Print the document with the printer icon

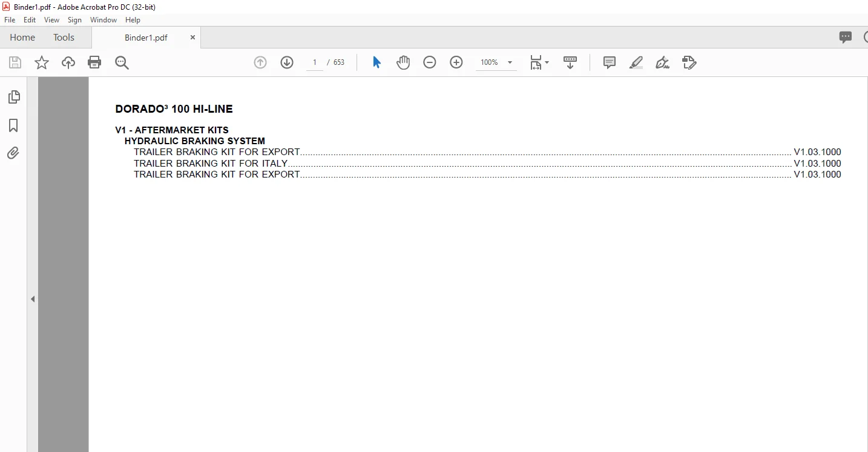coord(94,62)
